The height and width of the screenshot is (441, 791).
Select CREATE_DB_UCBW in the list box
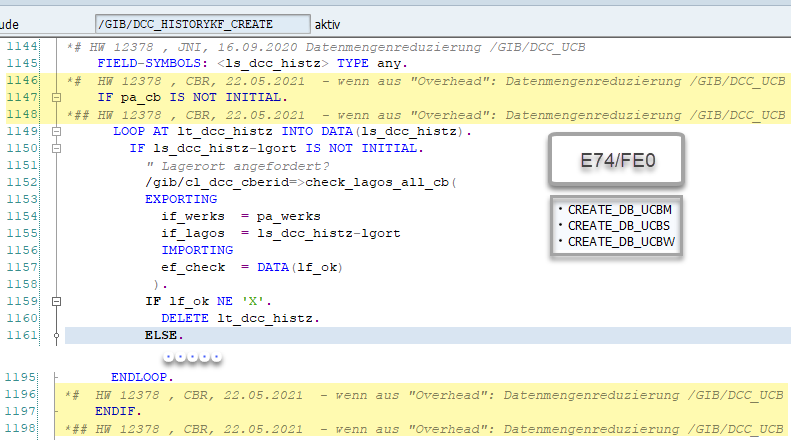(616, 242)
